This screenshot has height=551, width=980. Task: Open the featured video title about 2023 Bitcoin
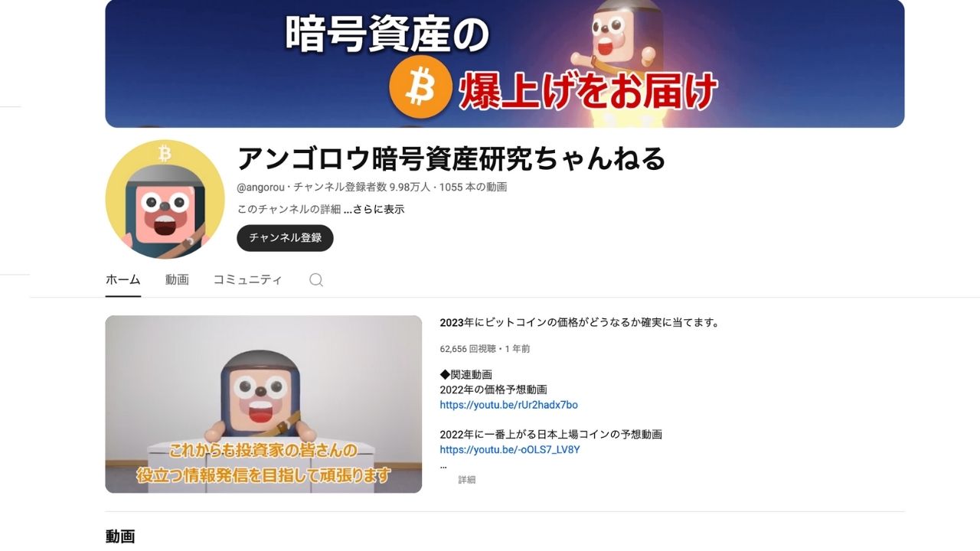pyautogui.click(x=580, y=323)
